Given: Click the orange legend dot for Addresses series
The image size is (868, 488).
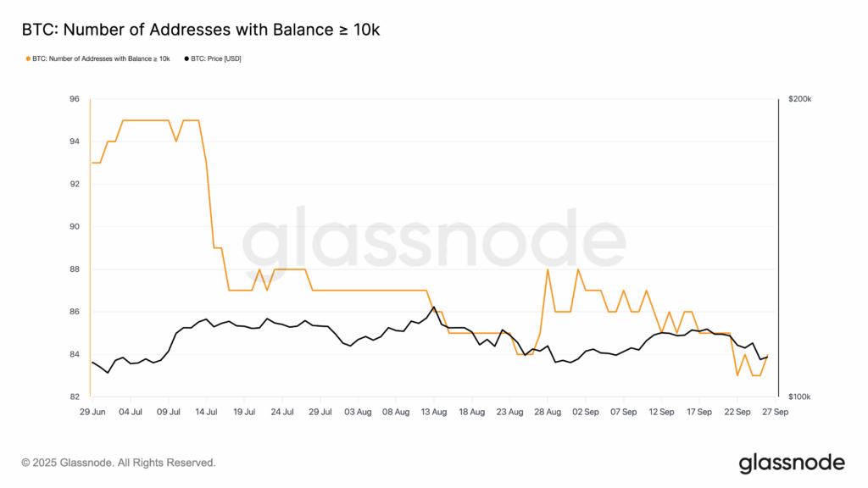Looking at the screenshot, I should (28, 58).
